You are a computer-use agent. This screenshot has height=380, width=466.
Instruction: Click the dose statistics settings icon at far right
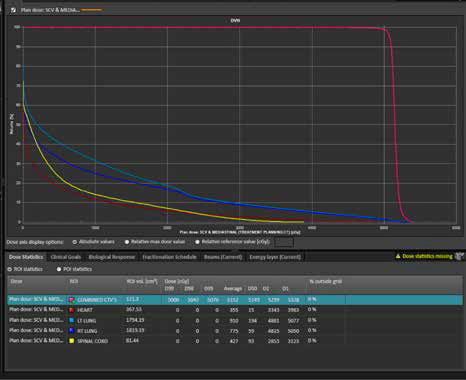[x=459, y=256]
